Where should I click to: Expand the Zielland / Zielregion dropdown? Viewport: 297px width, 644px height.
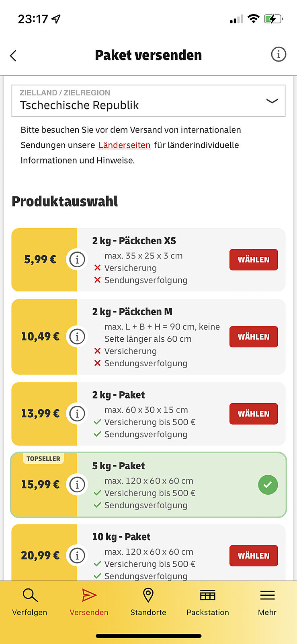pos(272,101)
